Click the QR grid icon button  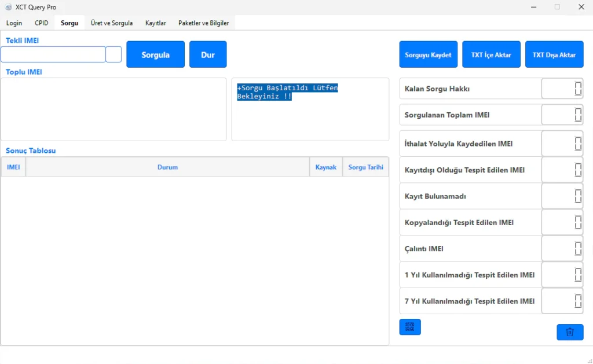(410, 327)
